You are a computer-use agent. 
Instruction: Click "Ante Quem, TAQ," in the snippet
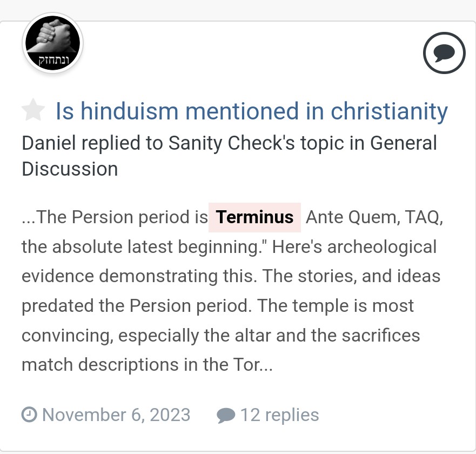pyautogui.click(x=374, y=217)
